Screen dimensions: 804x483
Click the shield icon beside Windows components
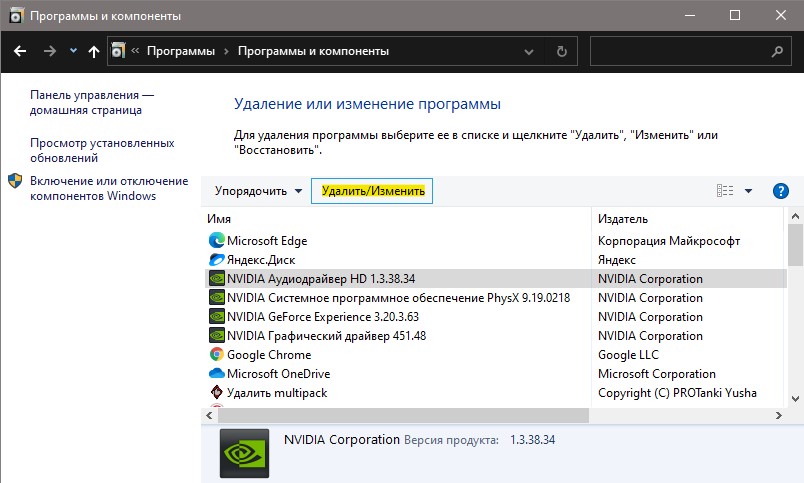15,181
